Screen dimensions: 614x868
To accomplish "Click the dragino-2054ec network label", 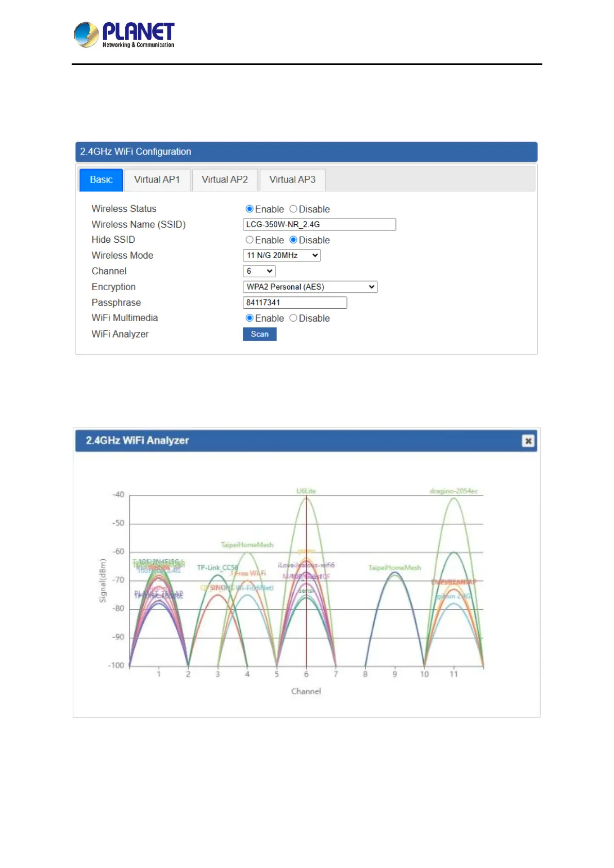I will pos(454,491).
